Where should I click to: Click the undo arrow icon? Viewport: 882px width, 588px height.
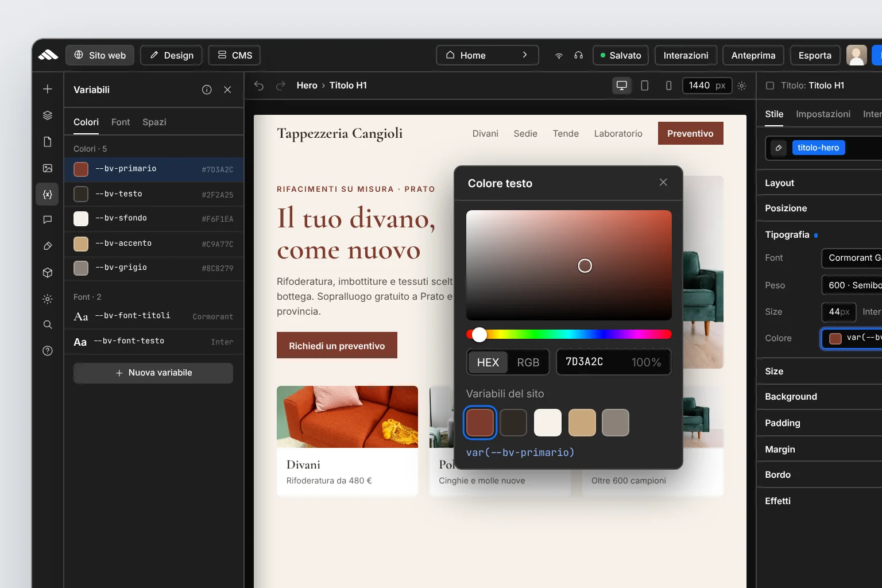click(259, 86)
